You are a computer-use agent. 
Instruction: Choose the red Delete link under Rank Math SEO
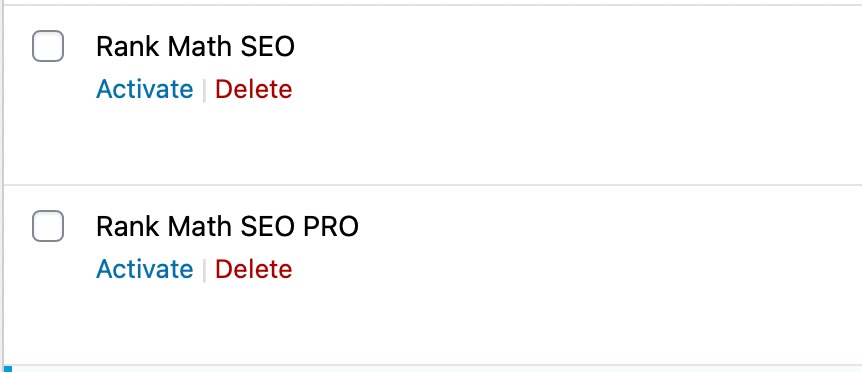[x=253, y=89]
